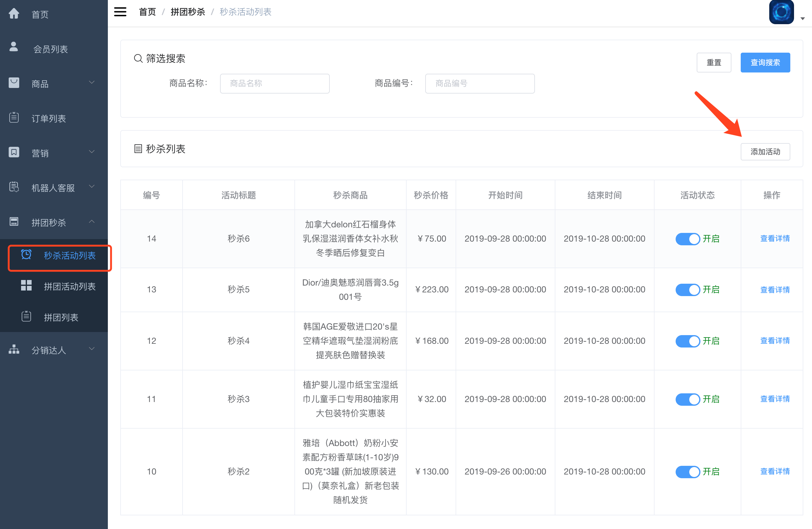Screen dimensions: 812x529
Task: Open 查看详情 for 秒杀6
Action: pos(775,238)
